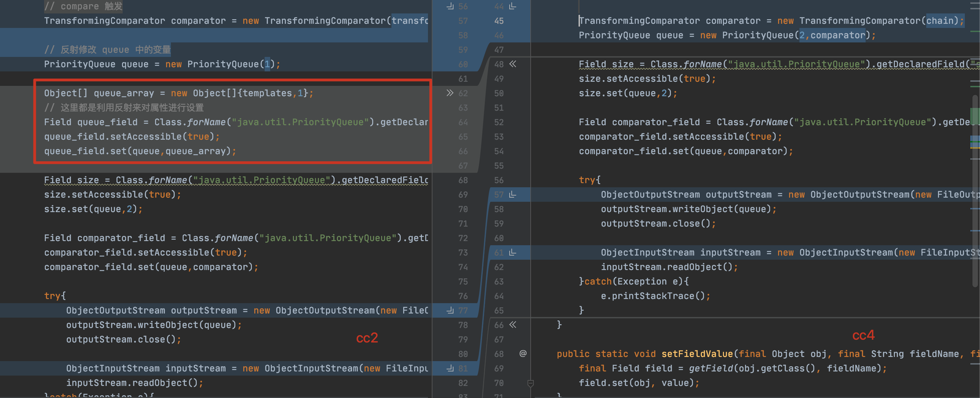The width and height of the screenshot is (980, 398).
Task: Click the merge marker at right line 44
Action: point(513,7)
